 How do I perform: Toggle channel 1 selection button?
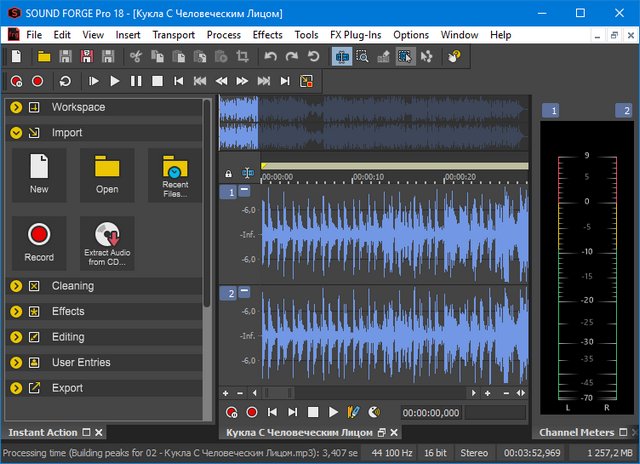coord(230,192)
